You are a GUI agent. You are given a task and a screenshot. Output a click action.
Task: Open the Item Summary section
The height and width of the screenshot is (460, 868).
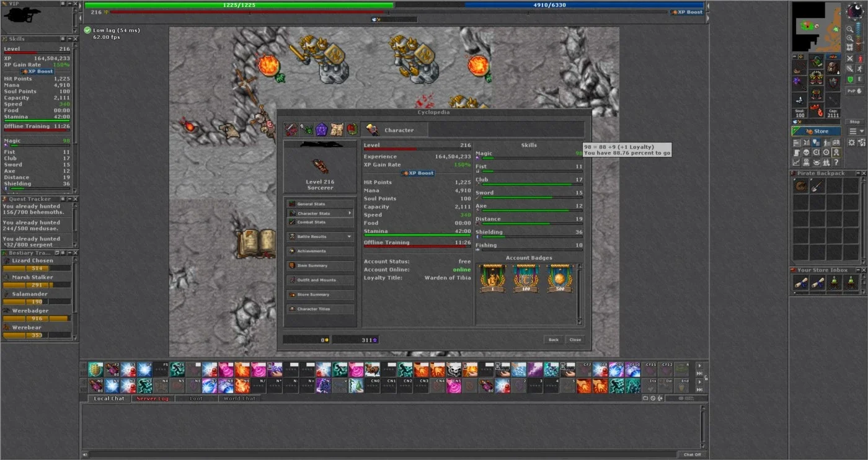(321, 265)
